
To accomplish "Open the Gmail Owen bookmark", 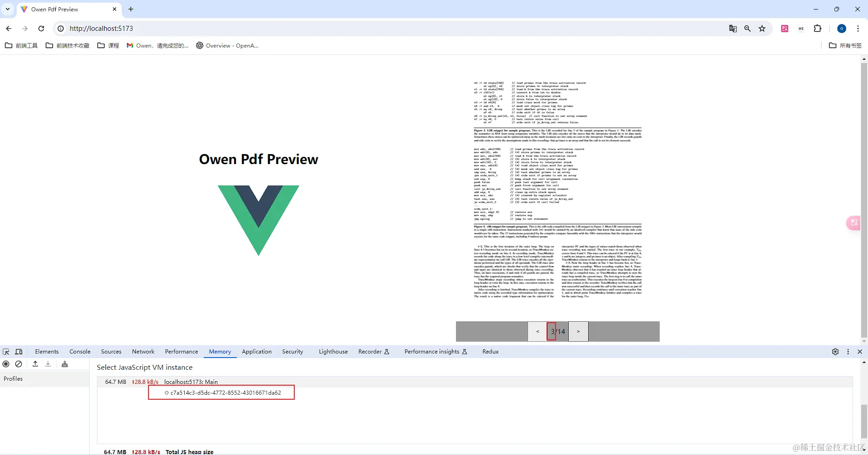I will coord(158,45).
